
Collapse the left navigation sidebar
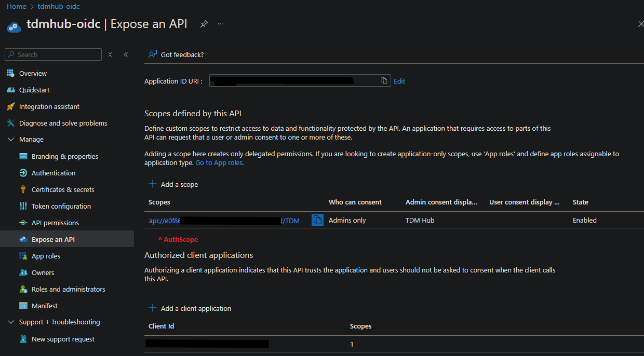126,54
